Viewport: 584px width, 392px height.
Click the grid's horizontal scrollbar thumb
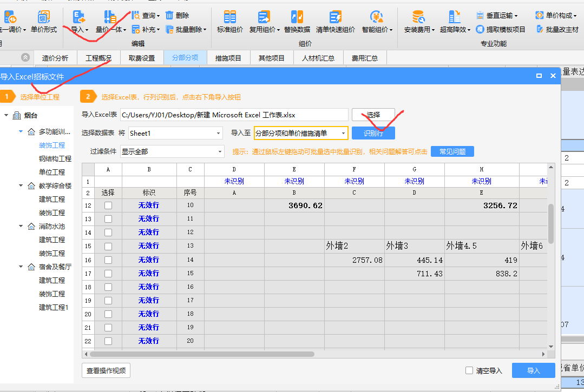(x=202, y=354)
